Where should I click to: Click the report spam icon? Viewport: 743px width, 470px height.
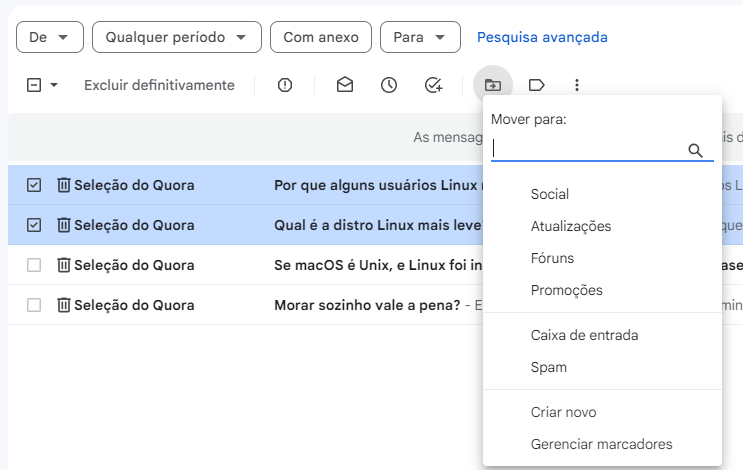pos(285,85)
